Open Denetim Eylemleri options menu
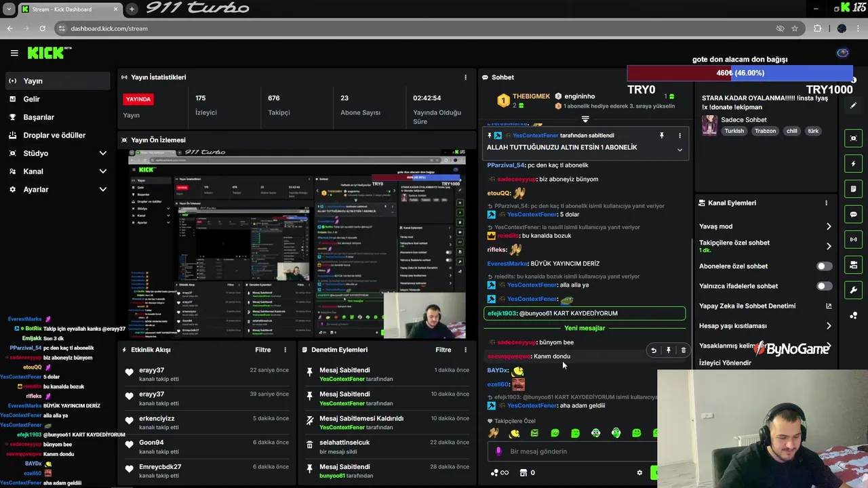Viewport: 868px width, 488px height. pos(465,350)
